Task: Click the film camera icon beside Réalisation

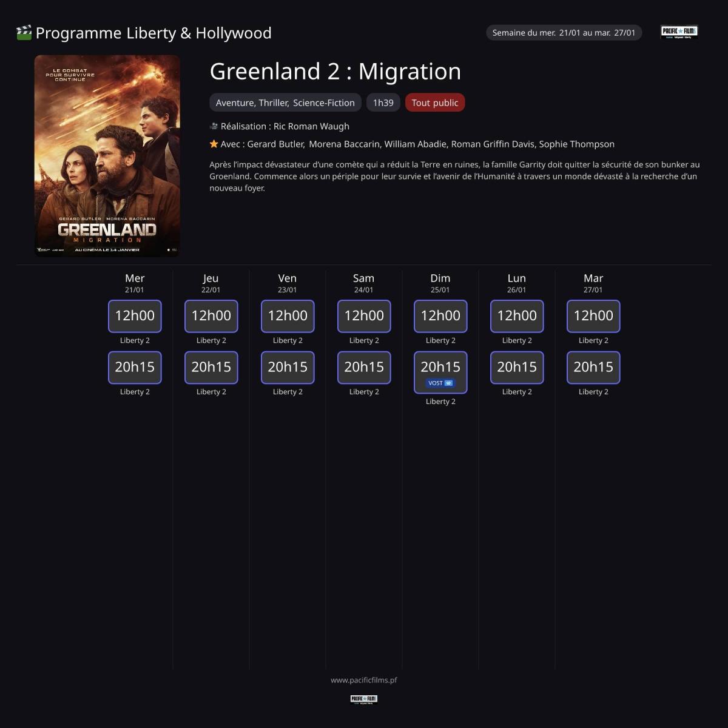Action: pos(214,126)
